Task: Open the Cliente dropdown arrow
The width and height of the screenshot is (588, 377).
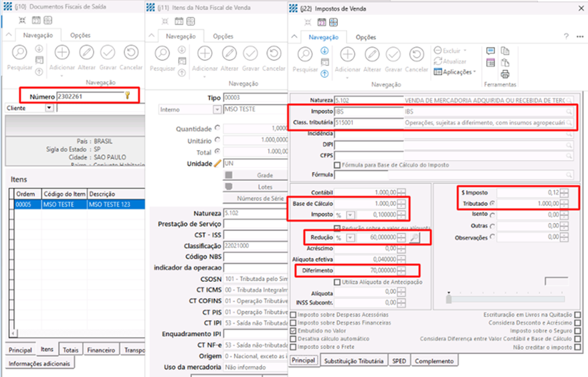Action: [49, 108]
